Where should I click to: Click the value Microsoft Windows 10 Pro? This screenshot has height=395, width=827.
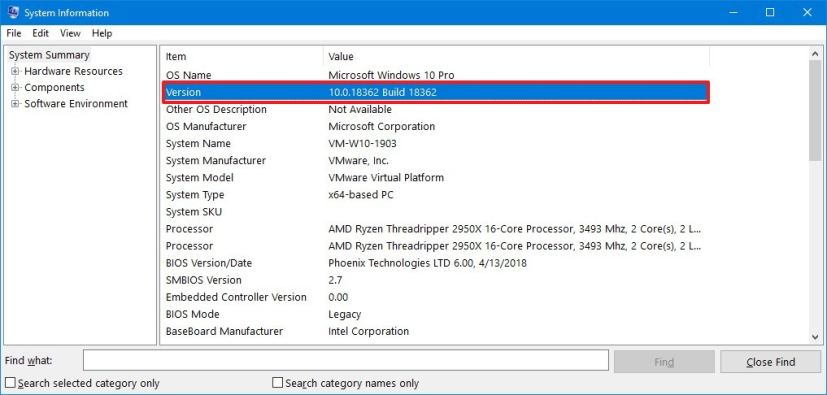click(x=391, y=75)
